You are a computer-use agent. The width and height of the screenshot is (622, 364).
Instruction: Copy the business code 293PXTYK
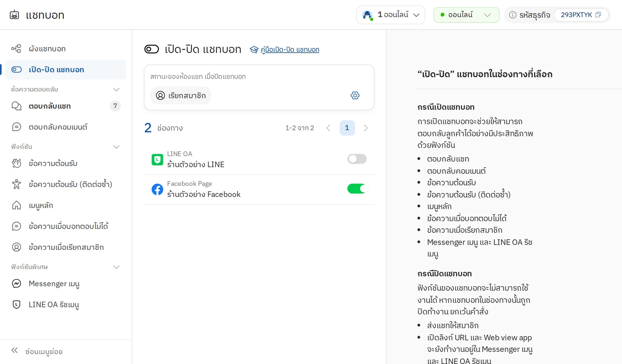(598, 15)
